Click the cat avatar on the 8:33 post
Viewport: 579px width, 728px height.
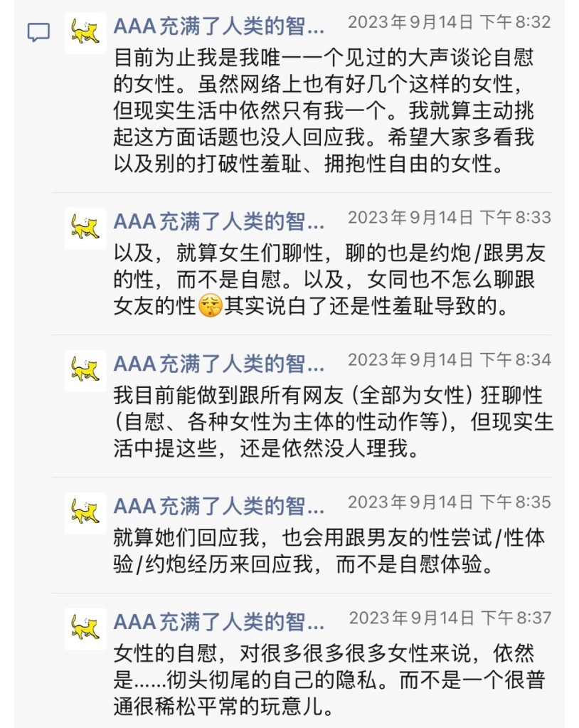tap(85, 228)
